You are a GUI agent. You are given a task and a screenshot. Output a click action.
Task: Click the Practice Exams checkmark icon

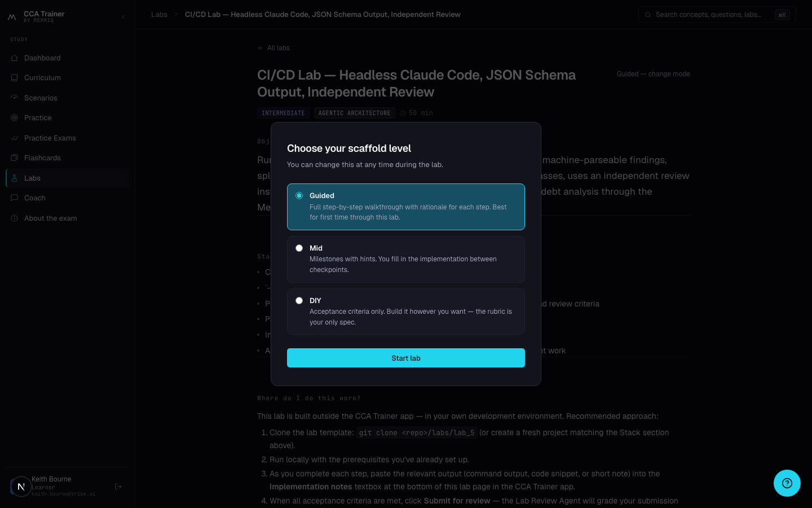point(15,138)
